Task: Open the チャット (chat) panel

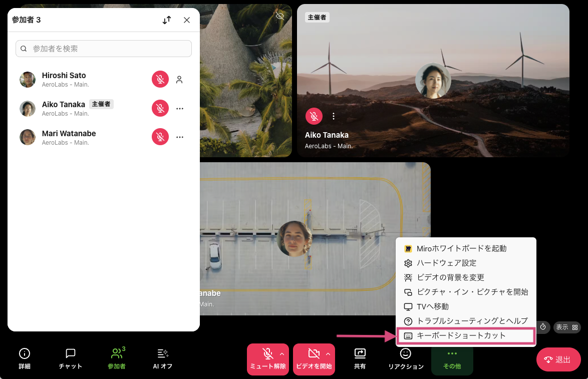Action: (70, 359)
